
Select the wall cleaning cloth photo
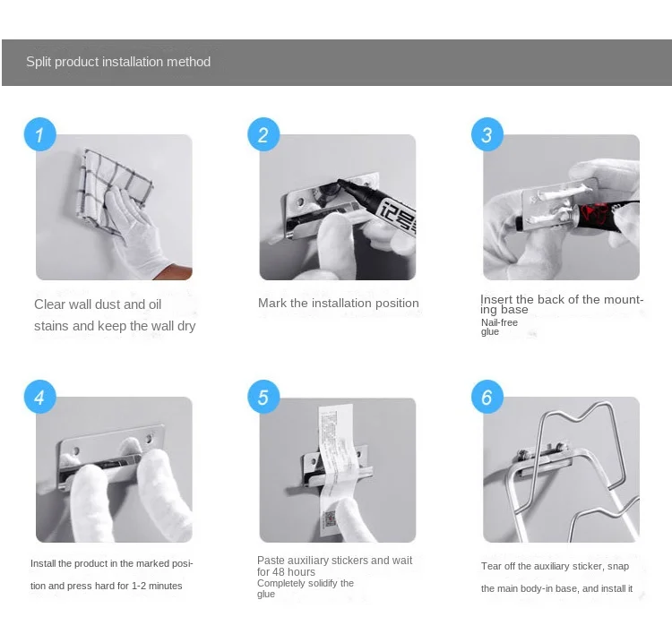pos(114,208)
